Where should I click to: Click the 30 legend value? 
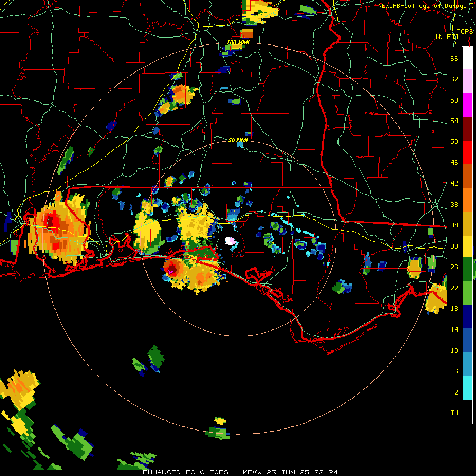click(x=454, y=246)
